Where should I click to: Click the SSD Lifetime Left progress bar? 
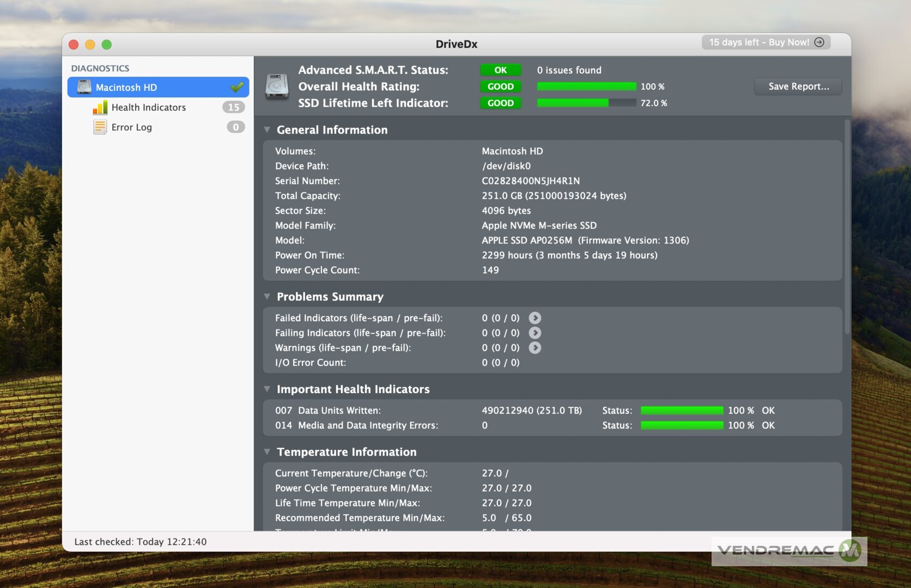[586, 103]
